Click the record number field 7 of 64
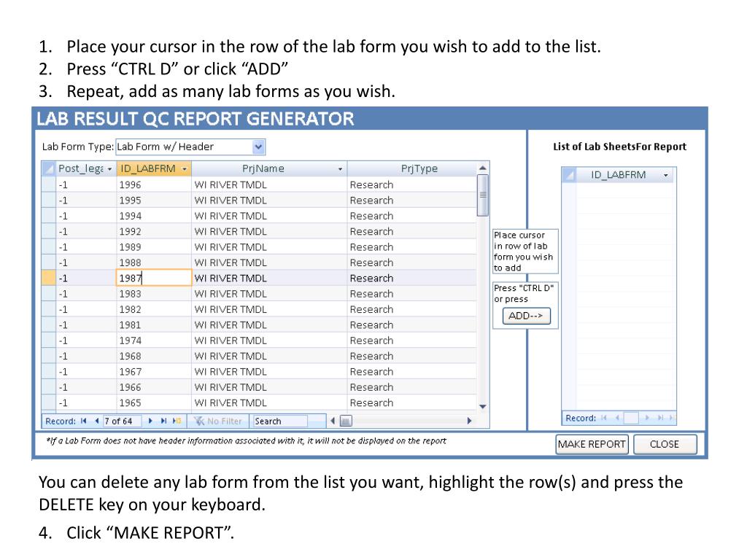The height and width of the screenshot is (560, 747). [123, 421]
